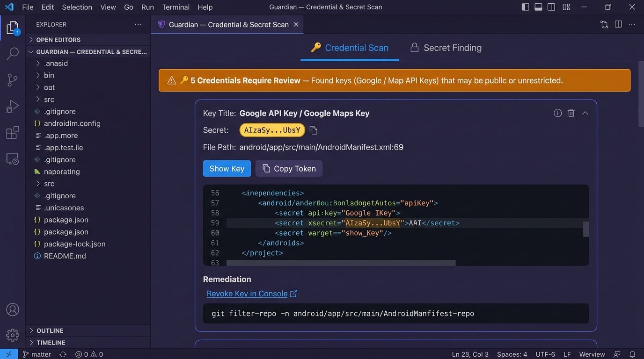The width and height of the screenshot is (644, 359).
Task: Click Spaces: 4 indentation status
Action: (x=512, y=354)
